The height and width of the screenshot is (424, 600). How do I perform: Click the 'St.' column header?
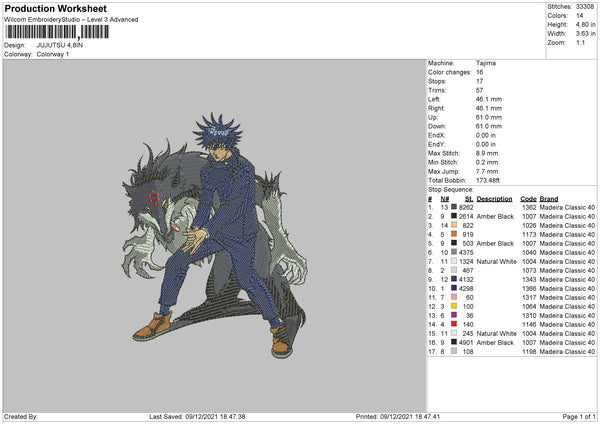tap(469, 199)
